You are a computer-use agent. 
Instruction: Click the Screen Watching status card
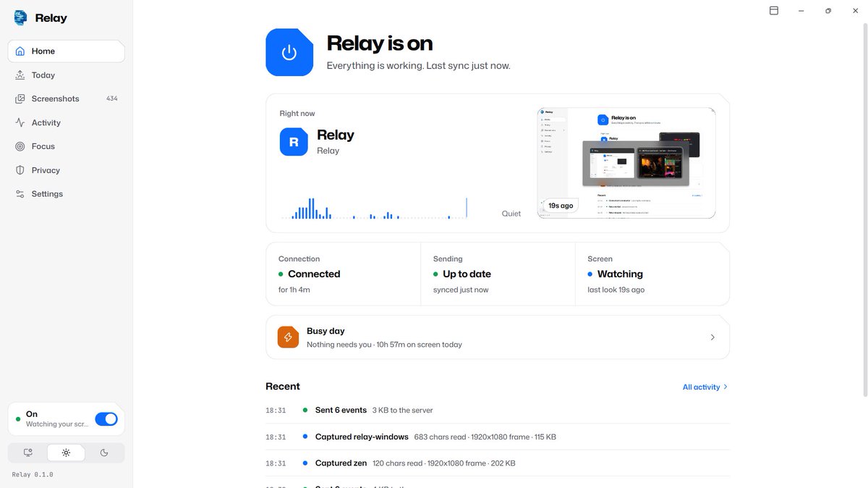652,274
